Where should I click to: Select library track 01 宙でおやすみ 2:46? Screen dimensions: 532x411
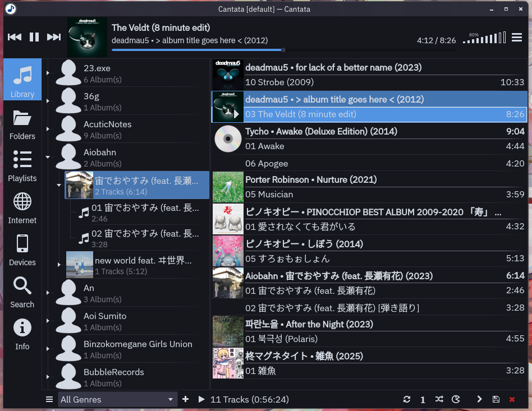pos(140,213)
